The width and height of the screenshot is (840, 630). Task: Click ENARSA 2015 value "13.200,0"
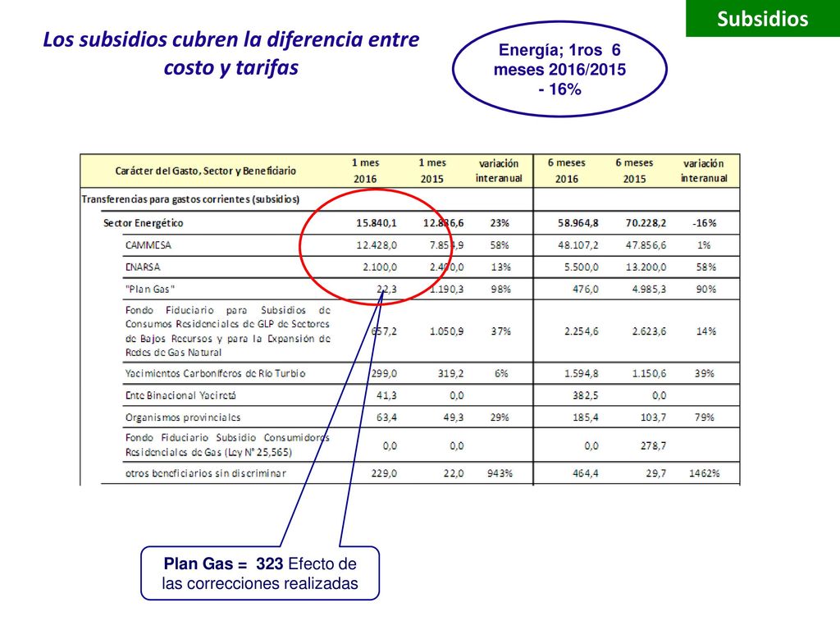[x=646, y=267]
